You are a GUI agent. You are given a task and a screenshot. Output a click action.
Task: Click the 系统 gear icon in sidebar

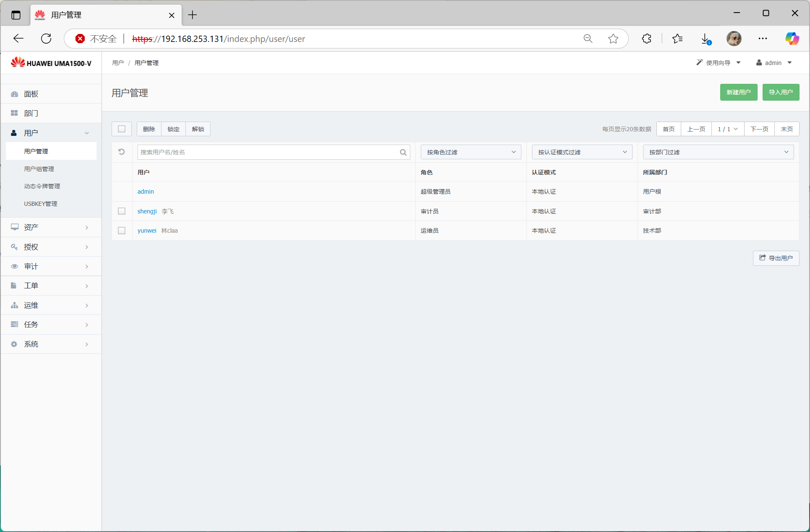tap(15, 344)
